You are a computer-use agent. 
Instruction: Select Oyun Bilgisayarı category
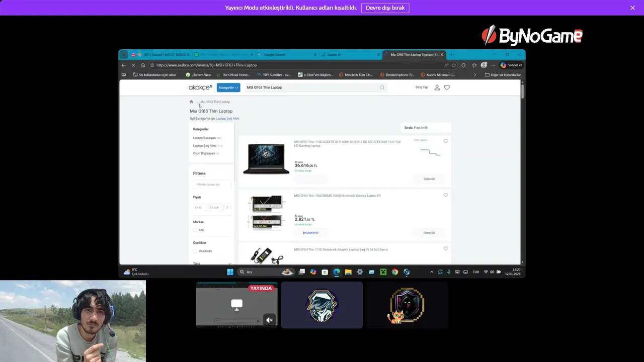point(206,153)
